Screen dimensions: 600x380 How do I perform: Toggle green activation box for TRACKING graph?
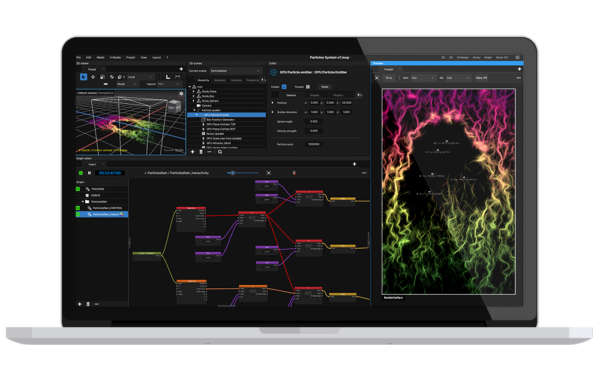78,189
